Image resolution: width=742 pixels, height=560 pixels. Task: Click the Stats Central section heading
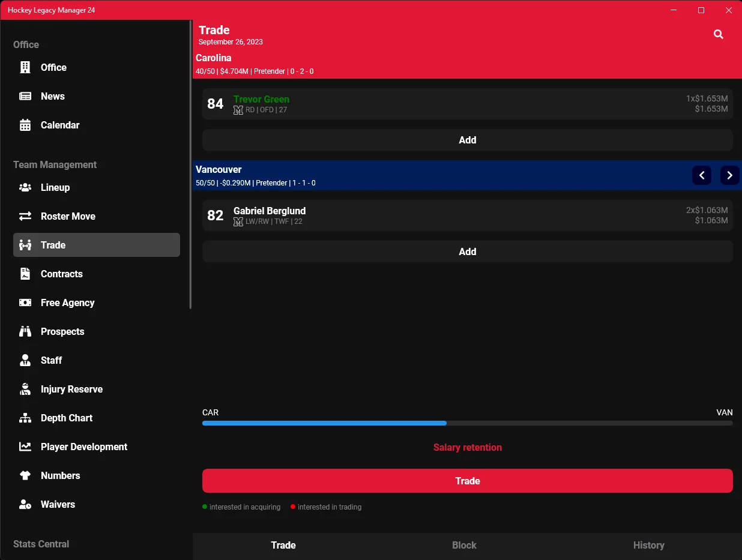[41, 544]
